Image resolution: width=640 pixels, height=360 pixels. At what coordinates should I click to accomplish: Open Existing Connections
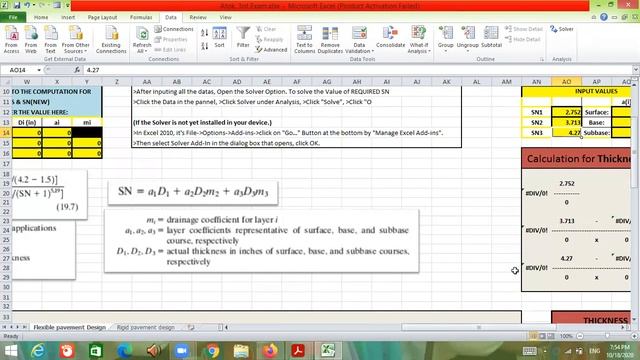pos(111,39)
